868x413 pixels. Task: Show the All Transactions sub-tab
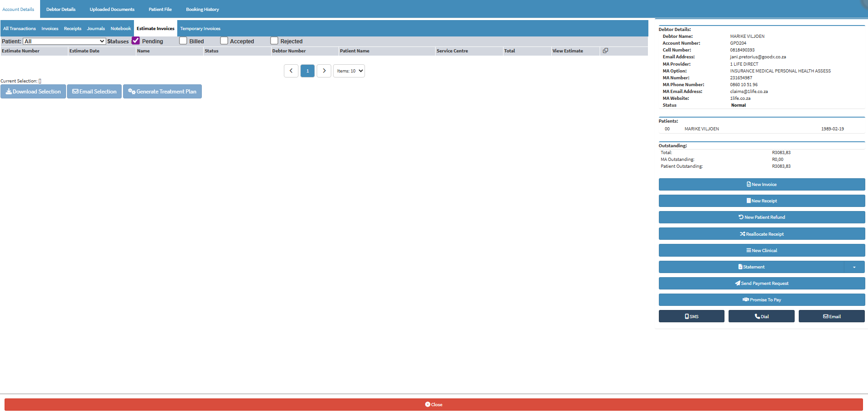point(20,28)
